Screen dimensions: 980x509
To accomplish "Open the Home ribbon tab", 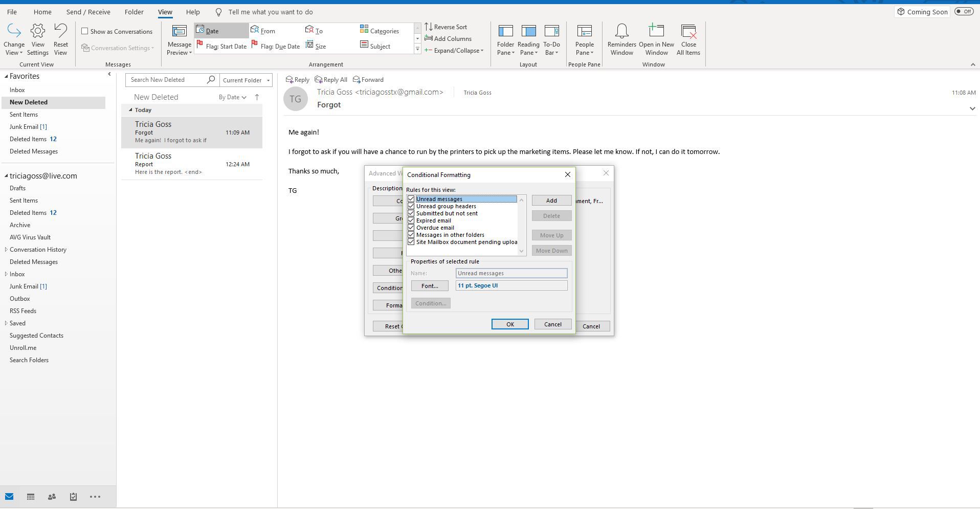I will (x=42, y=12).
